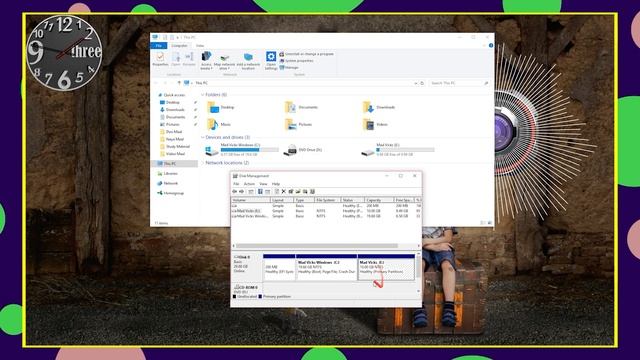This screenshot has height=360, width=640.
Task: Select the Pictures folder icon in Folders group
Action: tap(290, 124)
